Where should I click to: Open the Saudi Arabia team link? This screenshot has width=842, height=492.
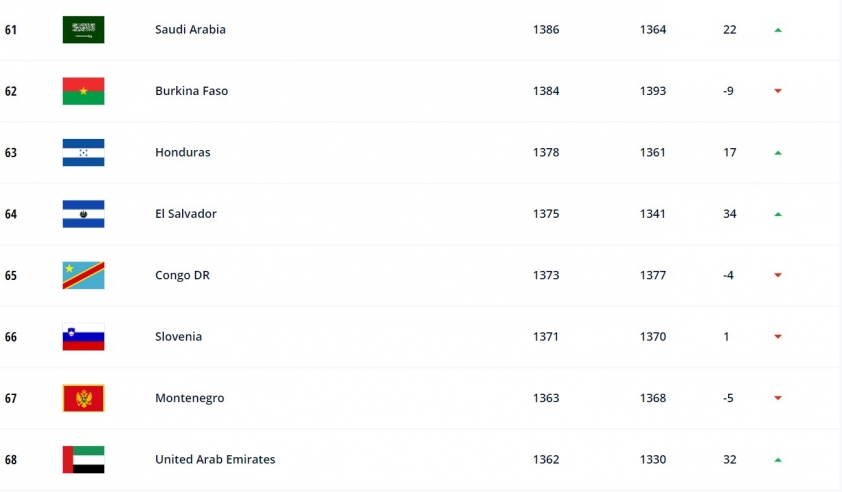tap(190, 30)
